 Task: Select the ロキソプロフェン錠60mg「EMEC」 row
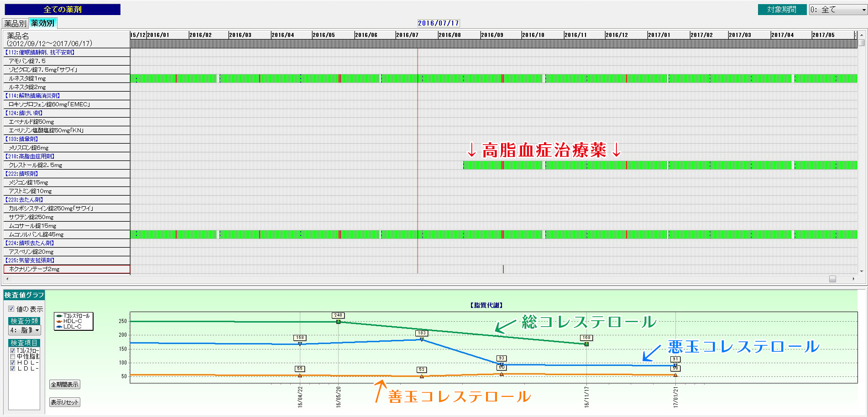tap(67, 104)
